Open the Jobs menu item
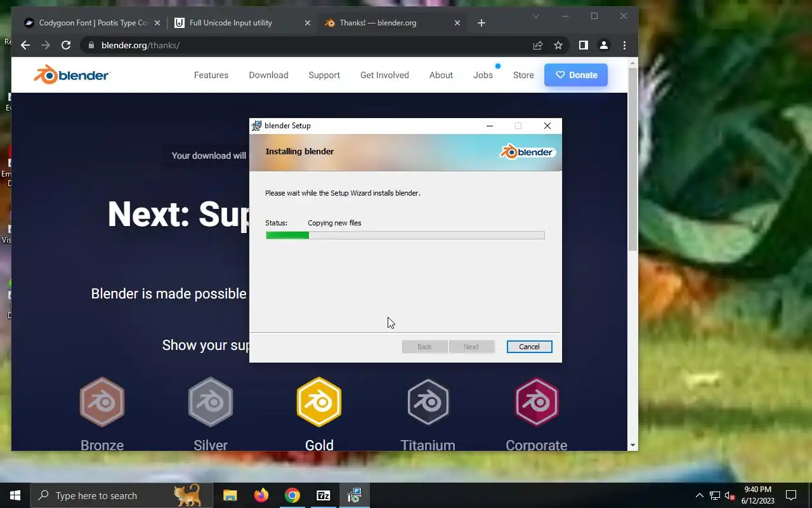 coord(483,75)
